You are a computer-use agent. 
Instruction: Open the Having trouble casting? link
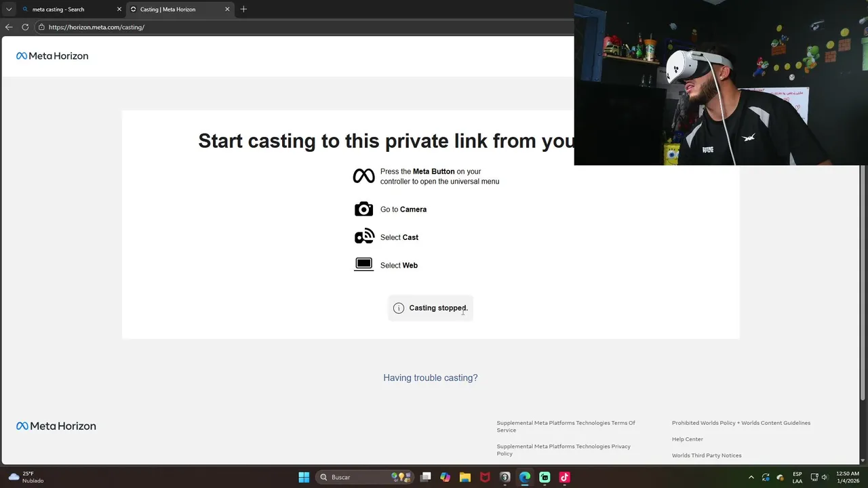click(x=431, y=378)
